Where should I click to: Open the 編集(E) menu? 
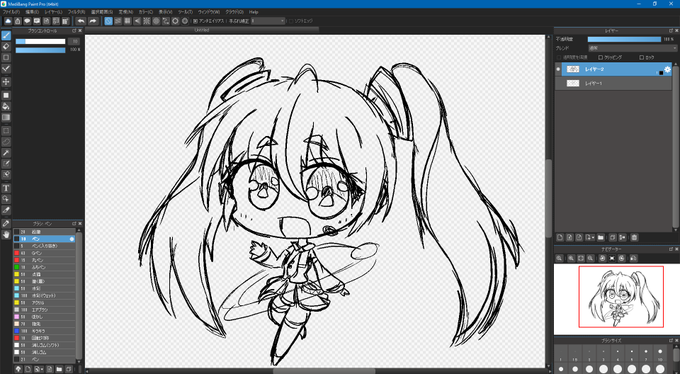pos(33,12)
